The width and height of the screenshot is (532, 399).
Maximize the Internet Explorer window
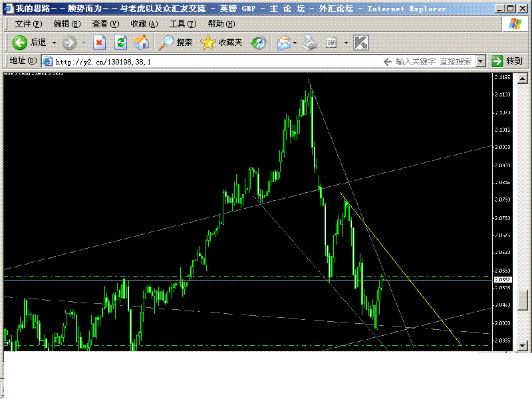tap(510, 9)
